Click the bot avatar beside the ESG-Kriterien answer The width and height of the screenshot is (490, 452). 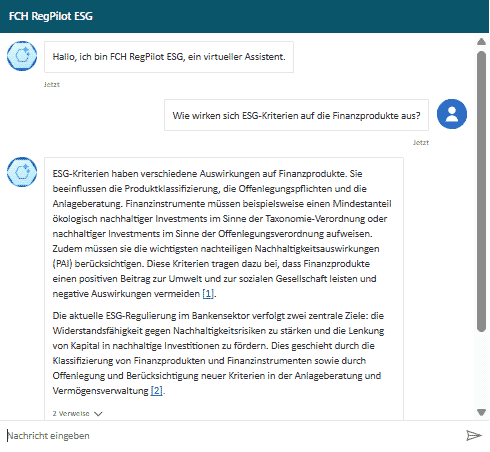[22, 172]
